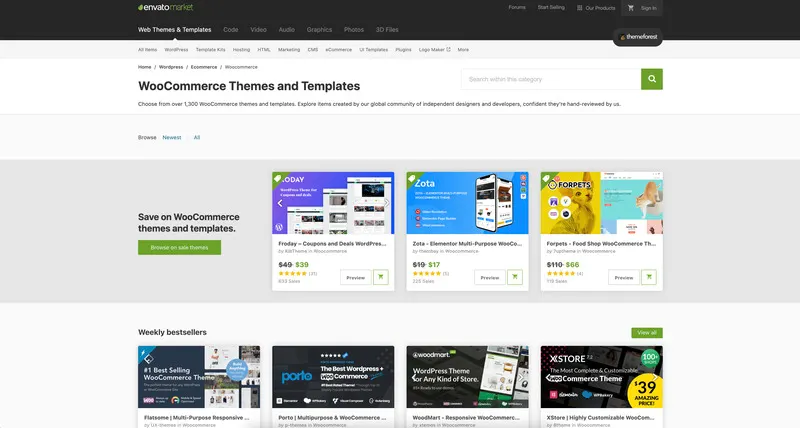Show previous image on XStore card
This screenshot has width=800, height=428.
point(548,377)
